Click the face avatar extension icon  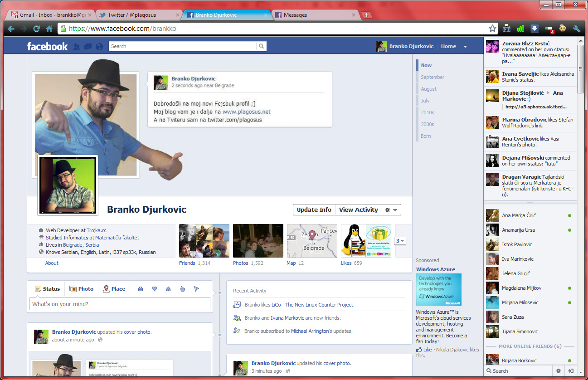tap(563, 29)
